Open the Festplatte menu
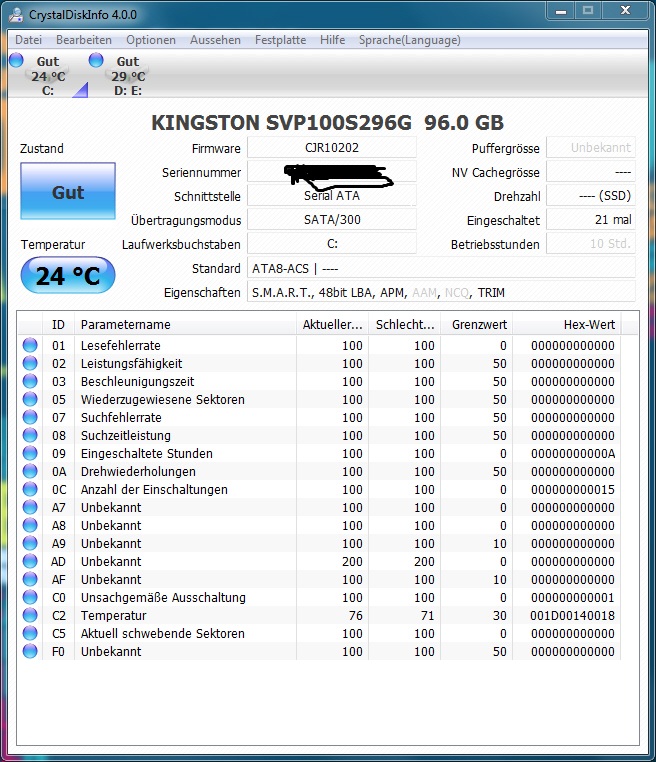This screenshot has width=656, height=762. [280, 40]
